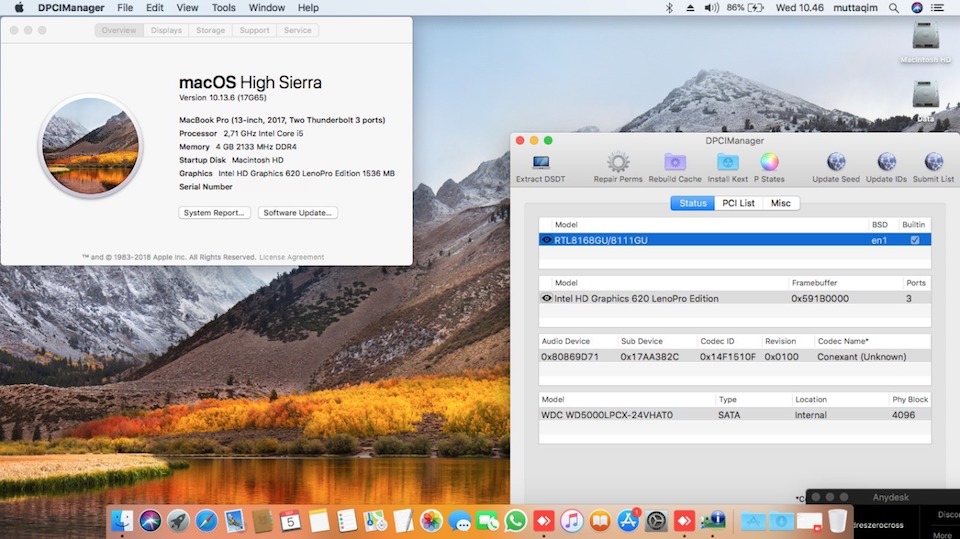The image size is (960, 539).
Task: Select the Storage tab in About This Mac
Action: (x=211, y=30)
